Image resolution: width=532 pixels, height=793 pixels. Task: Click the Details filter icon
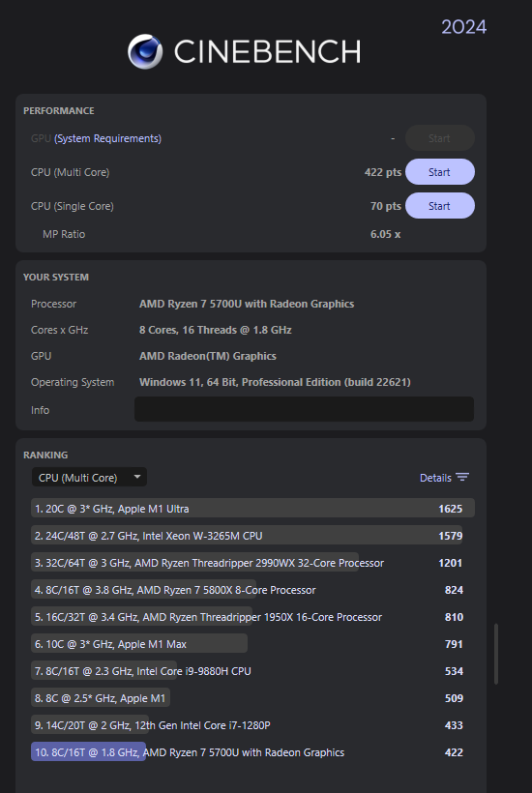pos(462,477)
